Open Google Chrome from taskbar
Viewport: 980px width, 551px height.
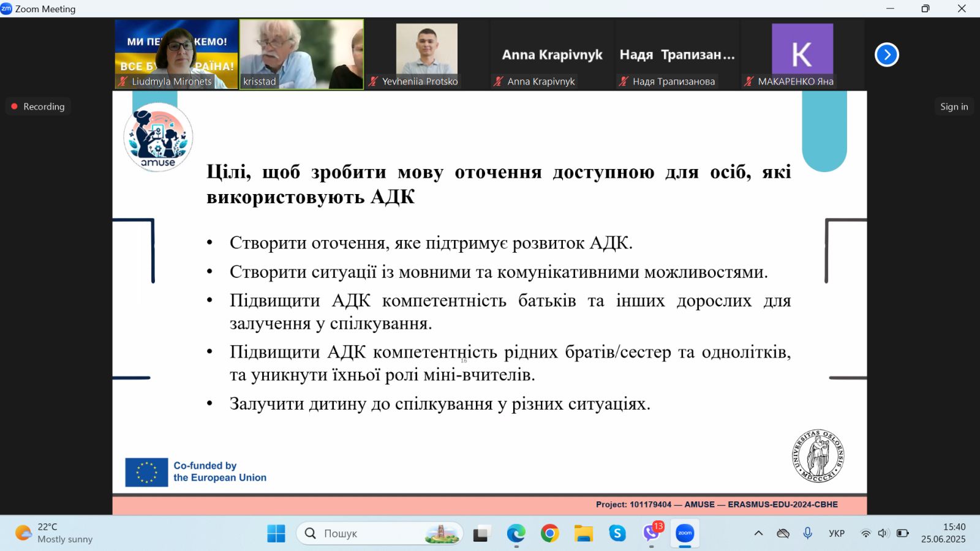[549, 533]
